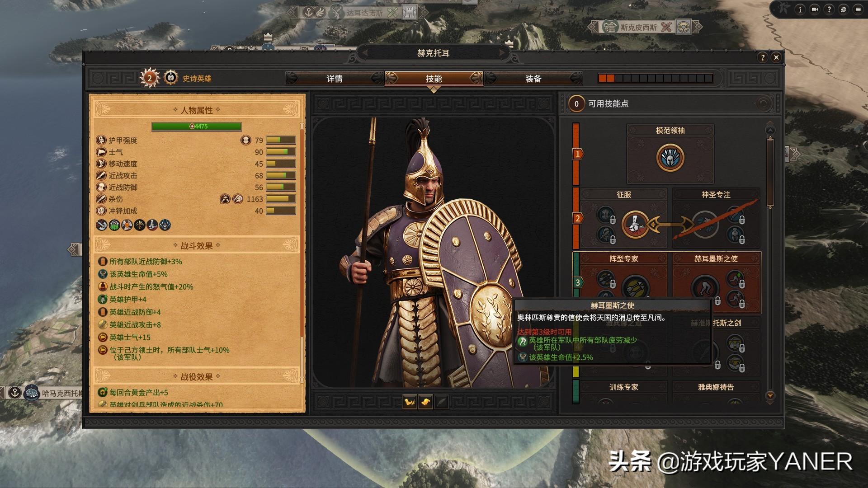The width and height of the screenshot is (868, 488).
Task: Show next character with right arrow
Action: click(501, 53)
